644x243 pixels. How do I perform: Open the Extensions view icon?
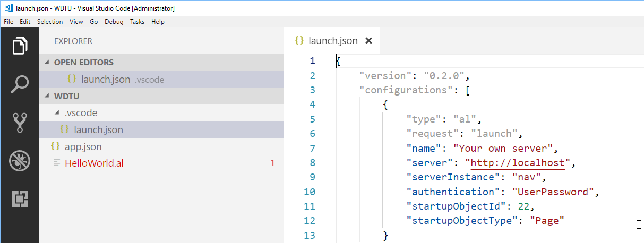pyautogui.click(x=19, y=199)
